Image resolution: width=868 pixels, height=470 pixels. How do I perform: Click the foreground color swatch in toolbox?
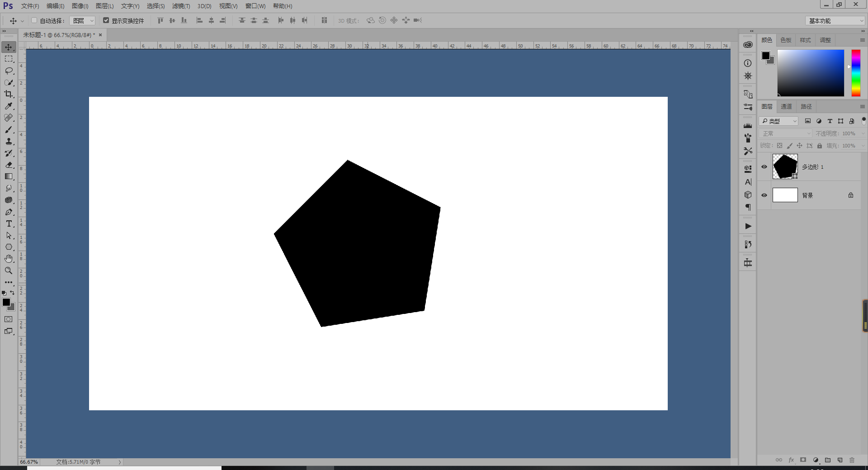6,302
